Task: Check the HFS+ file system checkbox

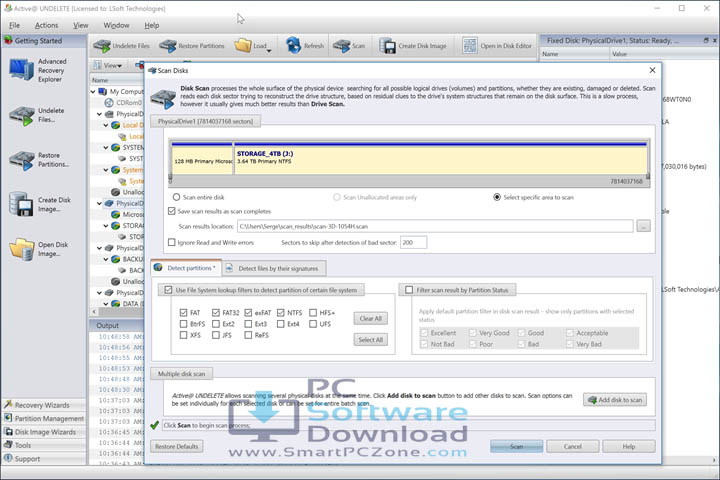Action: (313, 312)
